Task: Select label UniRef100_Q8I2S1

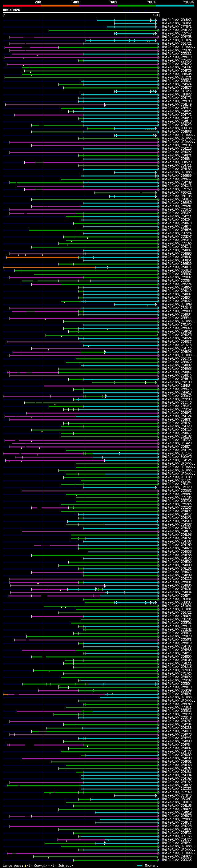Action: [177, 78]
